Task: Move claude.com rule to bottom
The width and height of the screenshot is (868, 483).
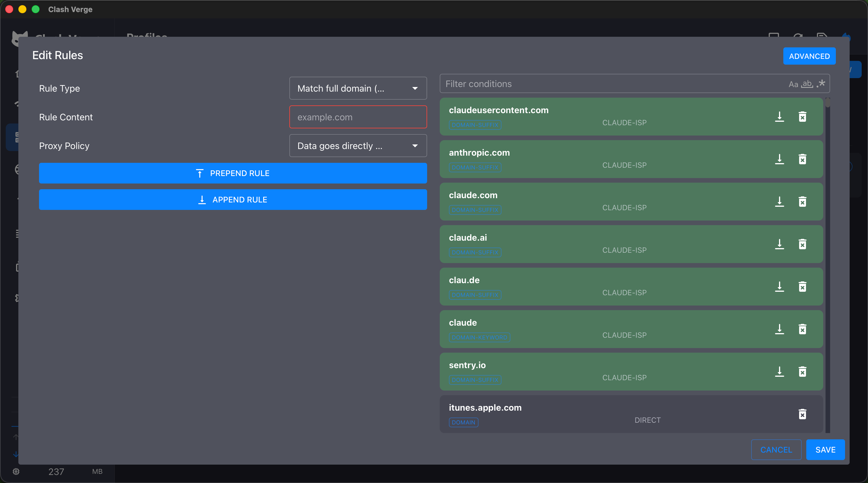Action: coord(779,202)
